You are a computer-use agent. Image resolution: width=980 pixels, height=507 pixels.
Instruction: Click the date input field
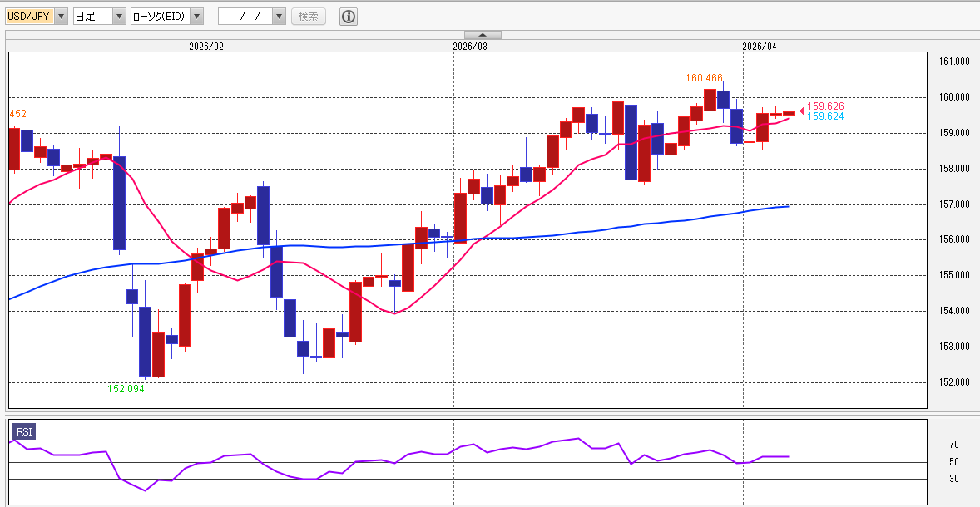[x=245, y=17]
